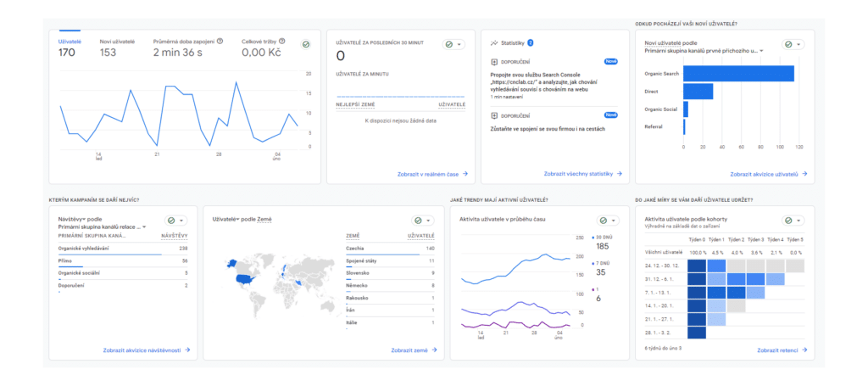Click the United States on the world map
This screenshot has height=386, width=868.
click(x=244, y=279)
